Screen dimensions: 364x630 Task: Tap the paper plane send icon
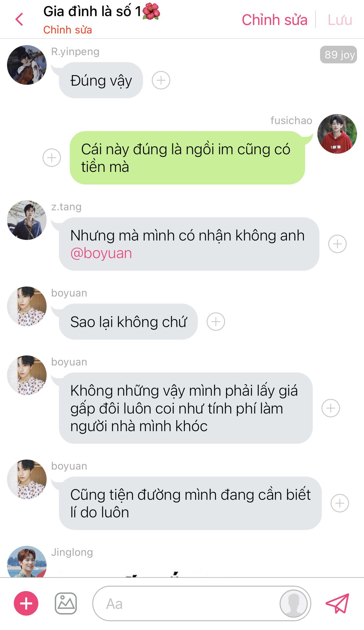[x=337, y=603]
